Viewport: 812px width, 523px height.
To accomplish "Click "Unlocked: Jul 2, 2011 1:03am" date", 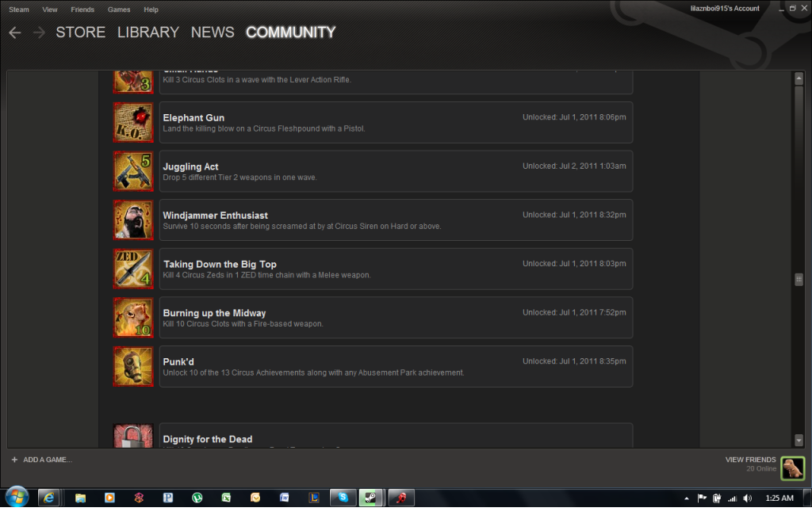I will (574, 166).
